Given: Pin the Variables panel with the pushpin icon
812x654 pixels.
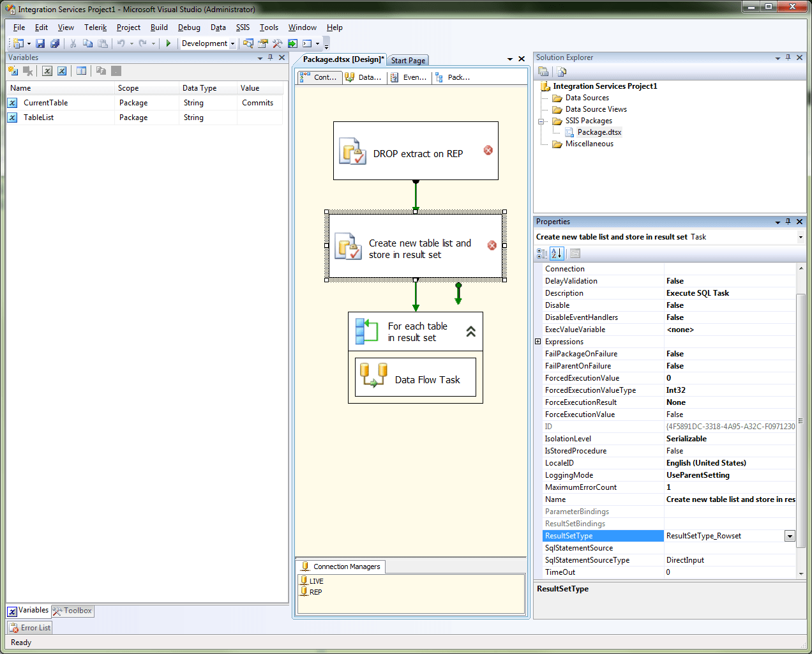Looking at the screenshot, I should click(271, 57).
